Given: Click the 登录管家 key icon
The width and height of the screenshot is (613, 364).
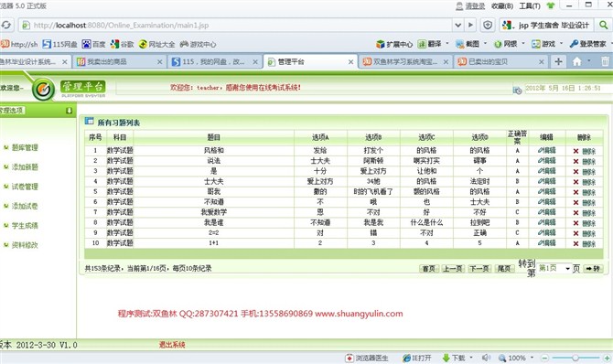Looking at the screenshot, I should 574,44.
